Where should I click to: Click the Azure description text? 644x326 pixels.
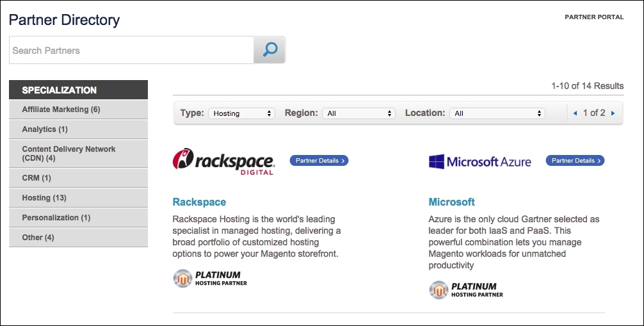tap(514, 242)
